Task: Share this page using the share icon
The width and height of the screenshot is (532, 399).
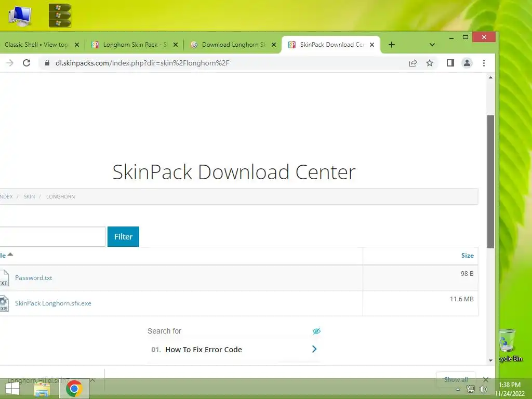Action: (413, 63)
